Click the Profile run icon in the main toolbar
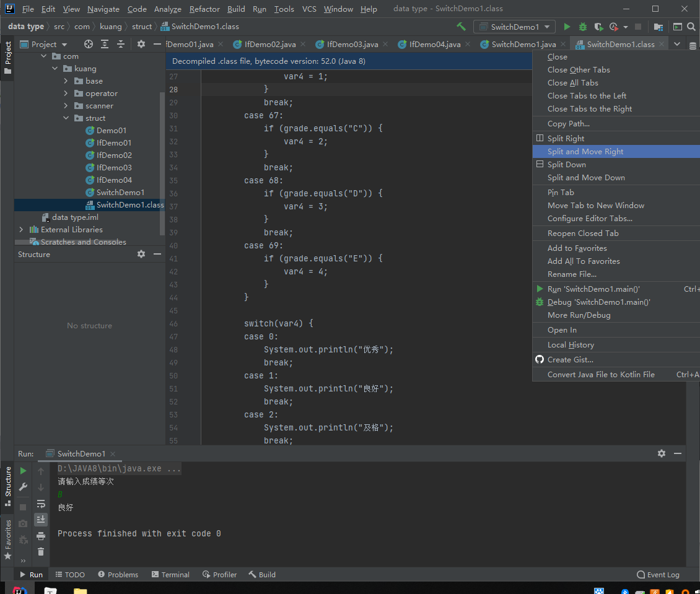The width and height of the screenshot is (700, 594). [614, 27]
